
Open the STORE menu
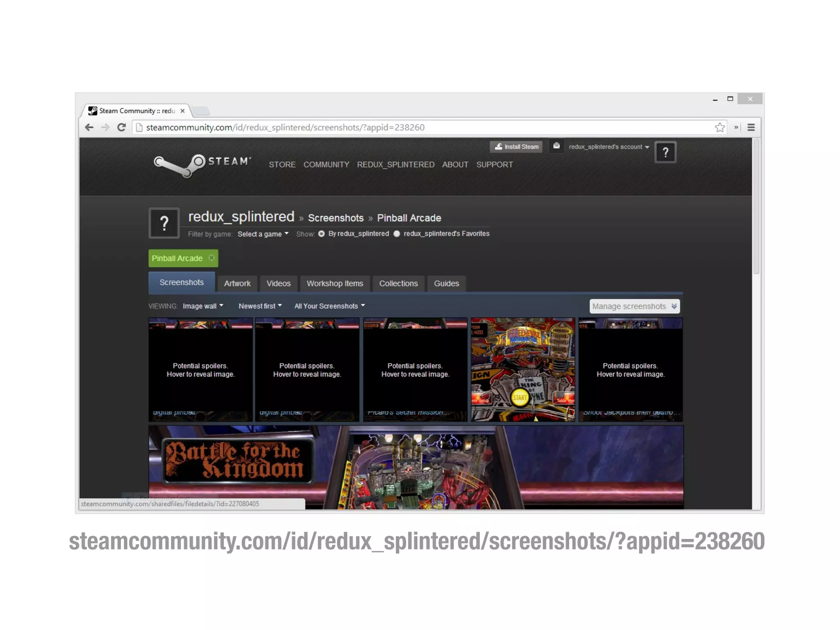282,165
